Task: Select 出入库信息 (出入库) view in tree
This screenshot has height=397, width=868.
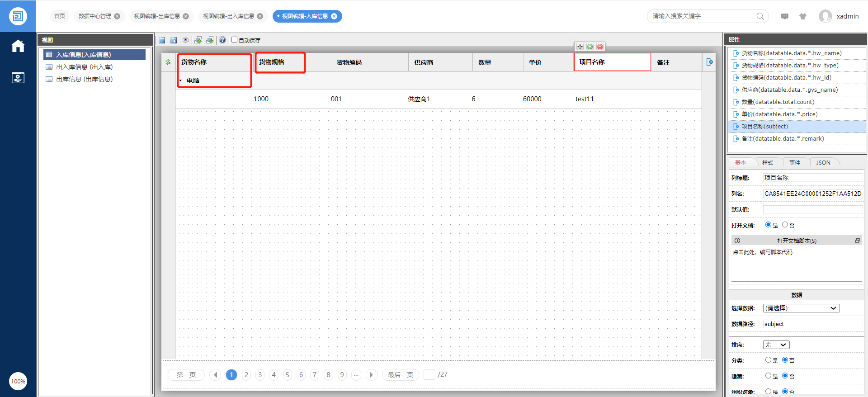Action: [94, 67]
